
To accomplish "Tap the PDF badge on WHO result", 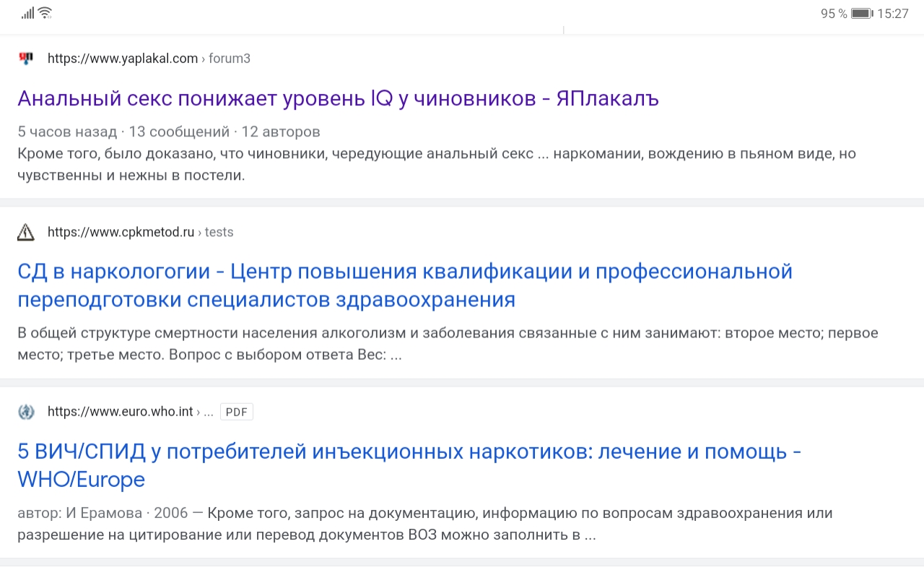I will 237,412.
